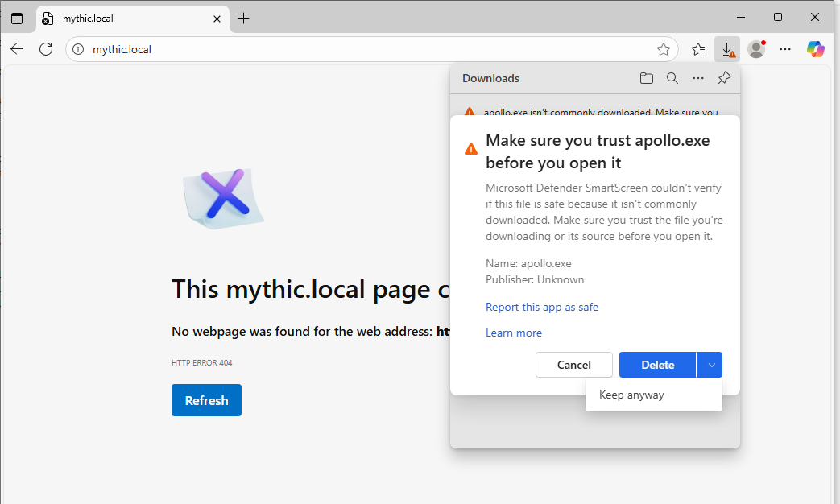Search downloads with magnifier icon
This screenshot has width=840, height=504.
[x=672, y=78]
